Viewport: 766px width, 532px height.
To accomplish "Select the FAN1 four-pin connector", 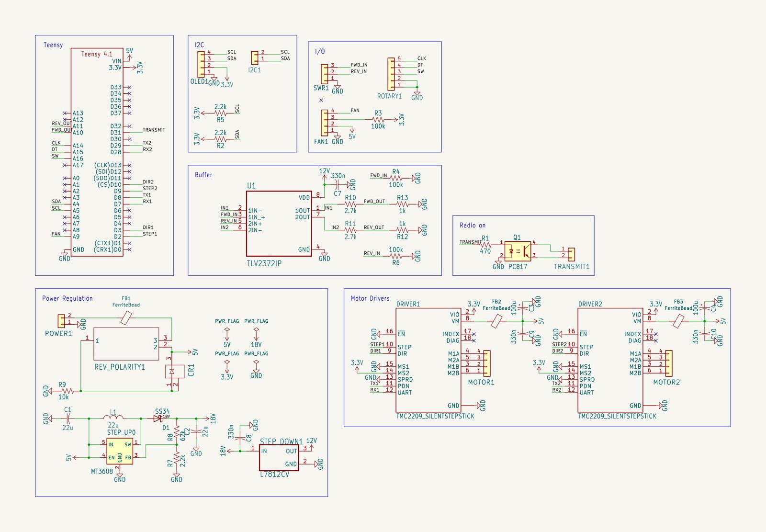I will (325, 122).
